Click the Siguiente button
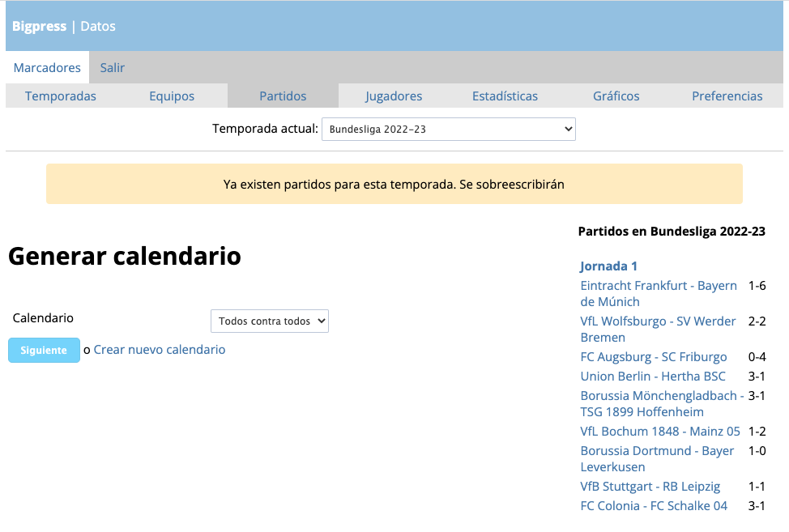The height and width of the screenshot is (532, 789). click(44, 351)
